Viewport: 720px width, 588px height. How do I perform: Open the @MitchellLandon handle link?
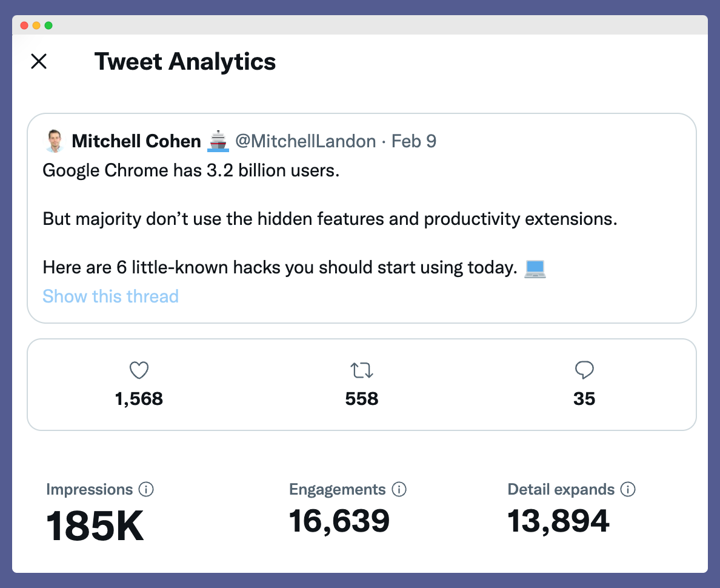[305, 141]
